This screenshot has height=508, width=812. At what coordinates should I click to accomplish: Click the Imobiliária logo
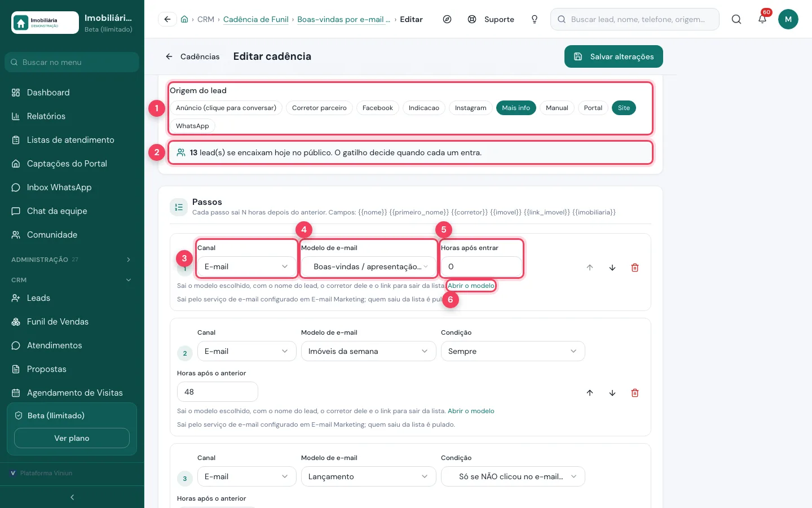[x=45, y=23]
